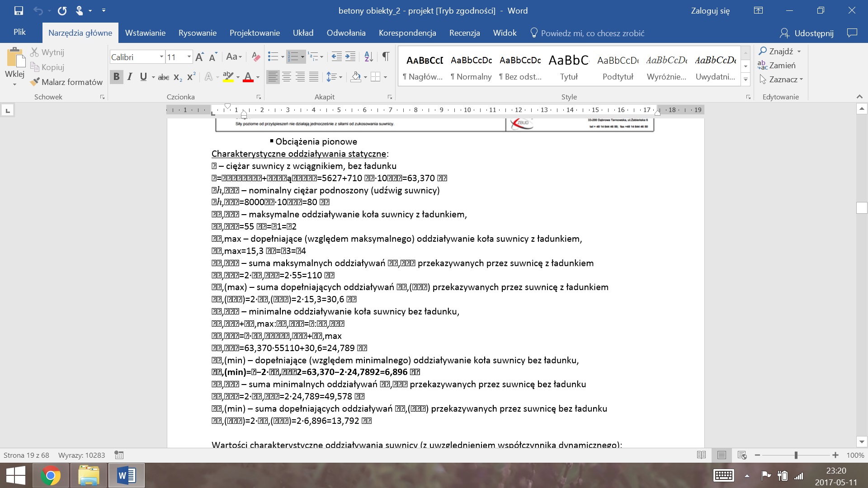Switch to the Odwołania tab
Viewport: 868px width, 488px height.
[x=346, y=33]
